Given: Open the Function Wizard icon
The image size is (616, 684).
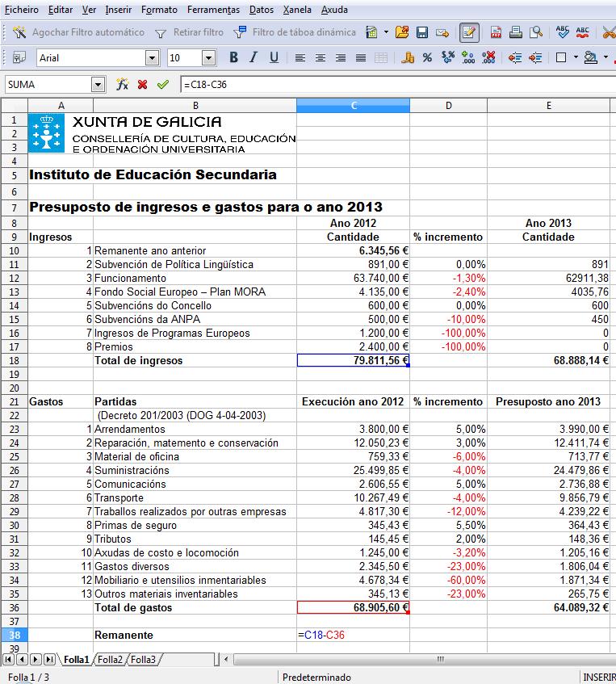Looking at the screenshot, I should coord(123,84).
